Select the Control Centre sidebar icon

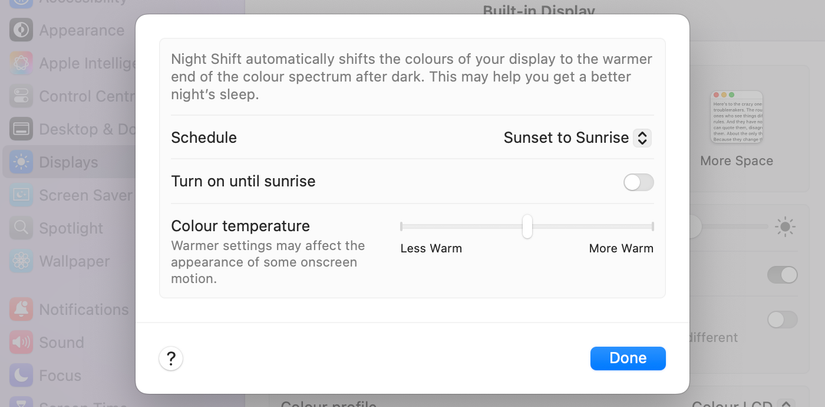21,96
